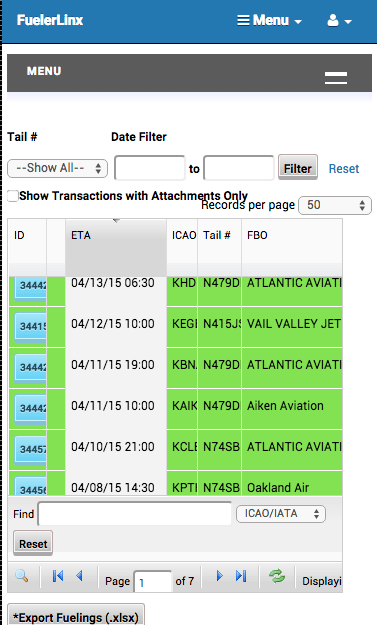Open the Tail # Show All dropdown

pyautogui.click(x=57, y=168)
